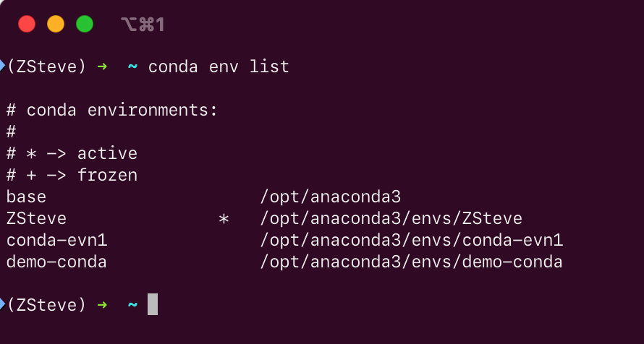Image resolution: width=644 pixels, height=344 pixels.
Task: Click the /opt/anaconda3/envs/conda-evn1 path
Action: click(x=412, y=241)
